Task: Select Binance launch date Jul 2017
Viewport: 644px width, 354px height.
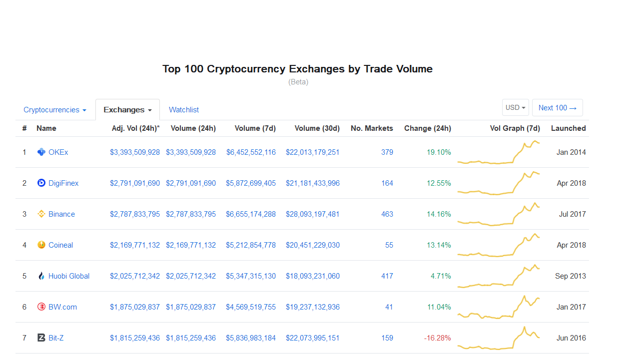Action: coord(573,214)
